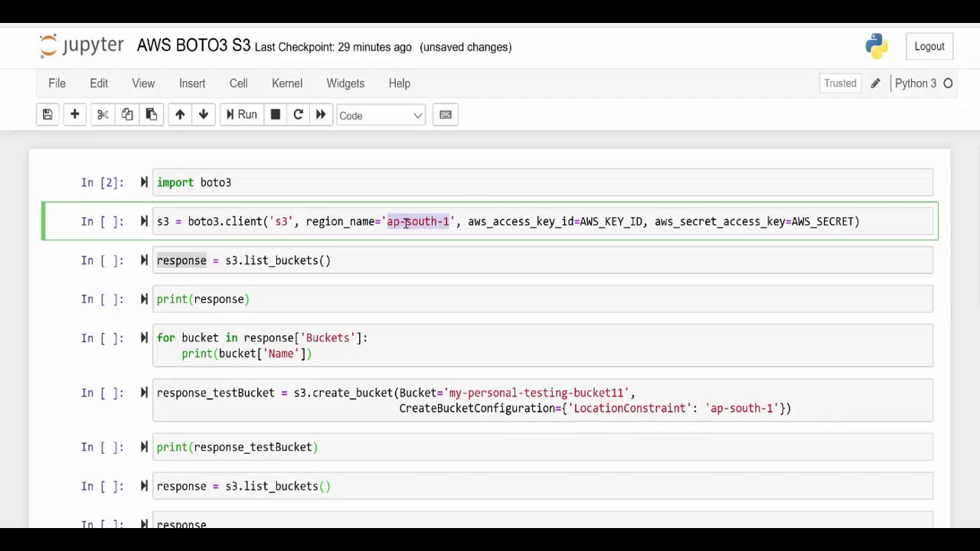Open the Widgets menu
Screen dimensions: 980x551
point(345,83)
